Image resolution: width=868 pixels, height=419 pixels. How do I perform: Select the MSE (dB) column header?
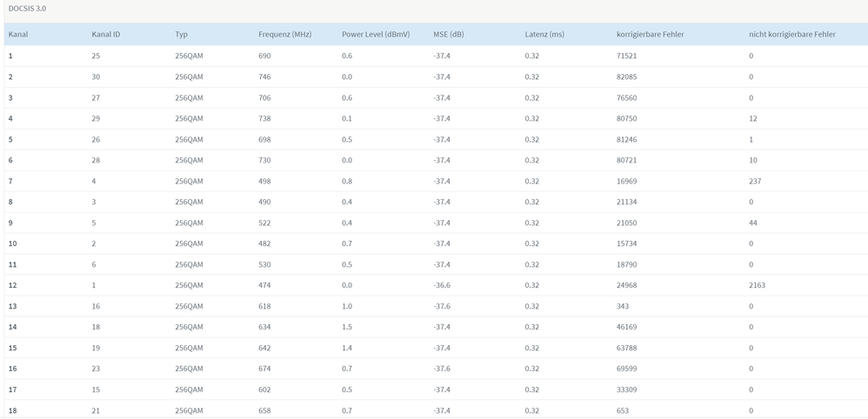pyautogui.click(x=449, y=35)
